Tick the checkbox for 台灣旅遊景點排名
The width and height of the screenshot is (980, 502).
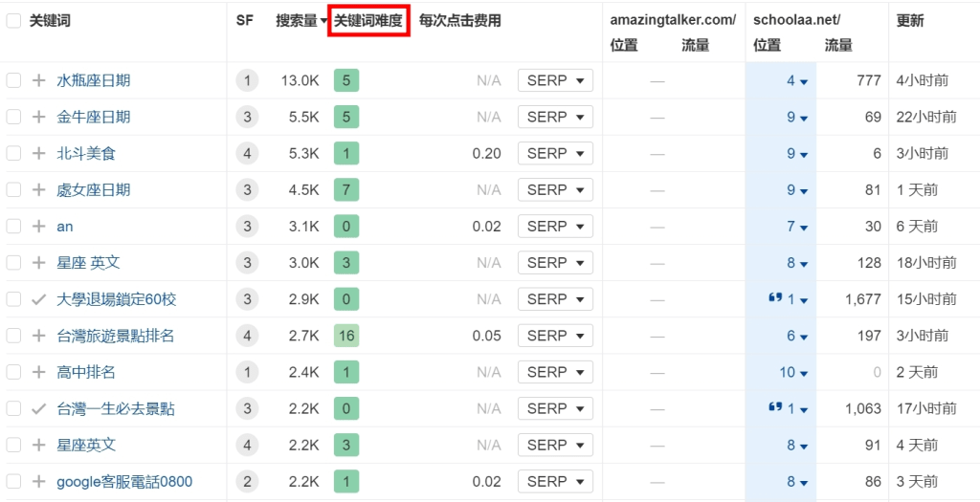13,336
